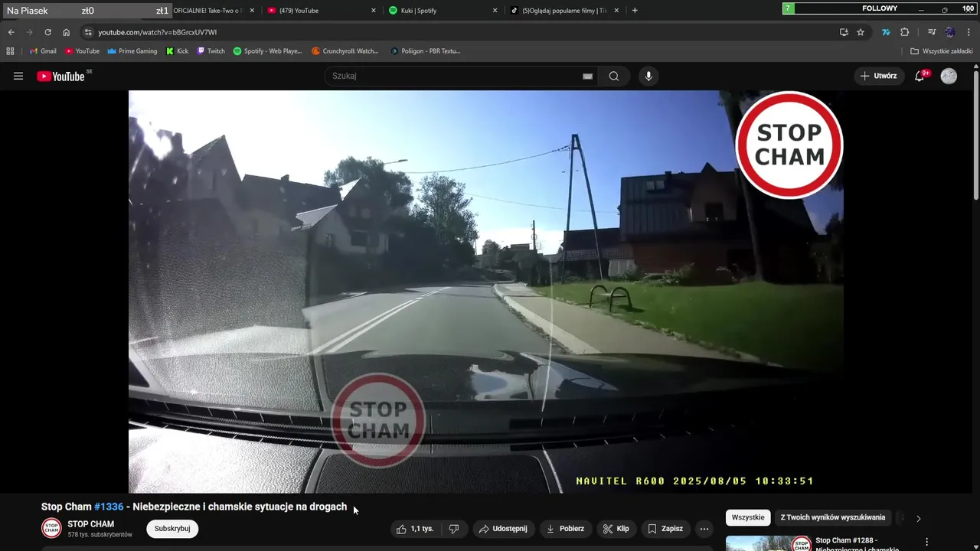This screenshot has height=551, width=980.
Task: Open Kick bookmark
Action: pos(177,51)
